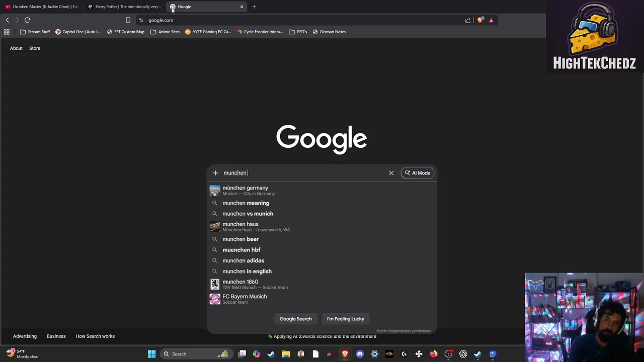The width and height of the screenshot is (644, 362).
Task: Open Task View from the taskbar
Action: (x=242, y=354)
